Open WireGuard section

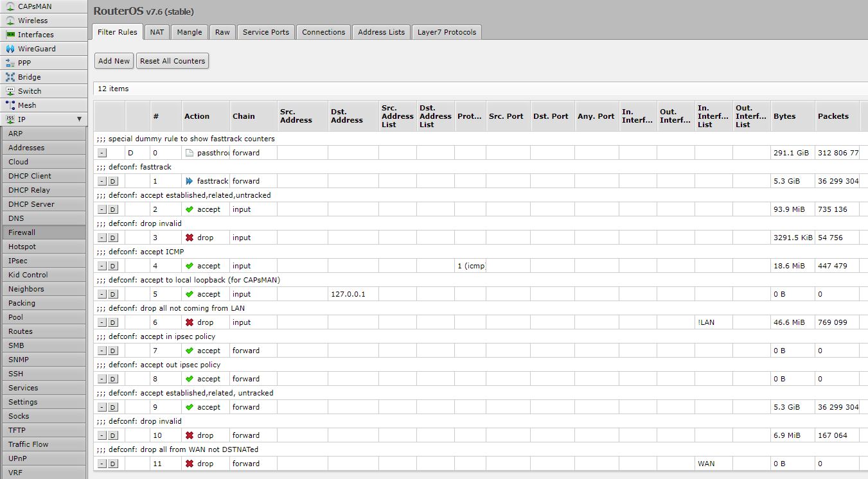43,49
